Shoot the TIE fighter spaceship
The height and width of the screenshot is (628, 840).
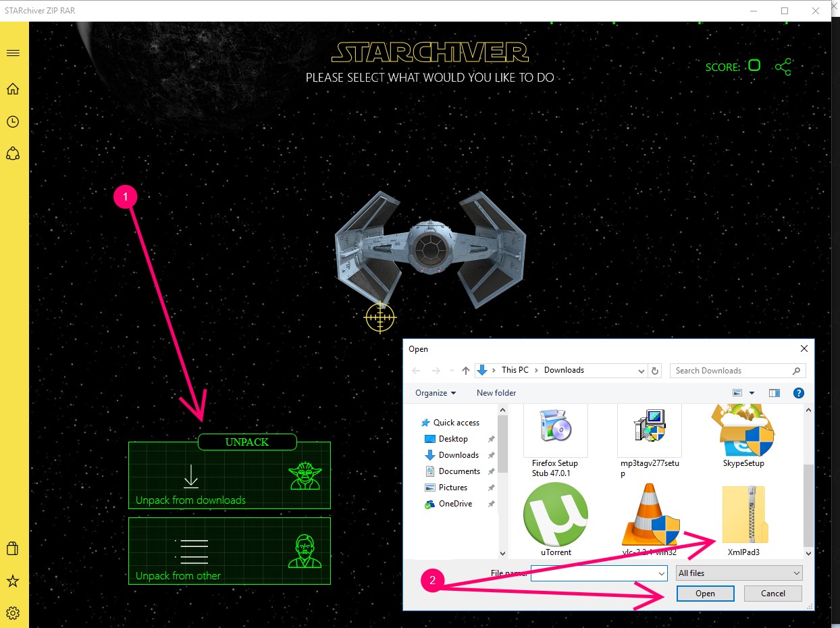pyautogui.click(x=430, y=249)
